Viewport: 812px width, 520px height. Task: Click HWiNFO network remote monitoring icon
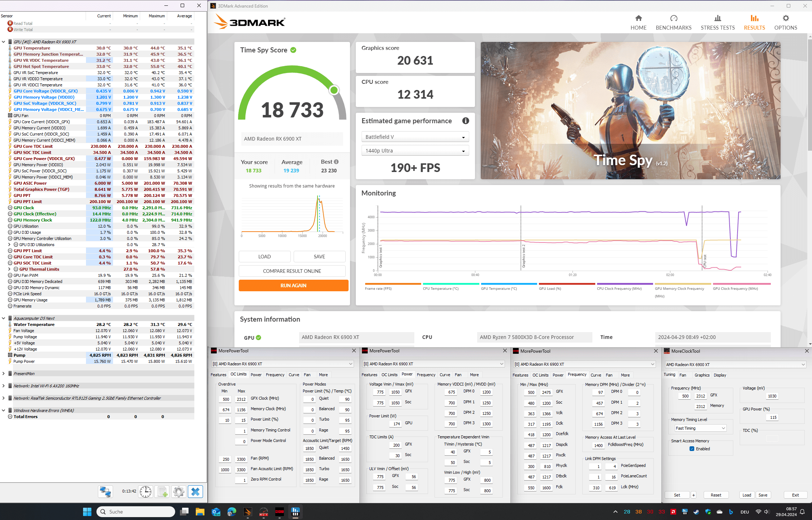105,491
